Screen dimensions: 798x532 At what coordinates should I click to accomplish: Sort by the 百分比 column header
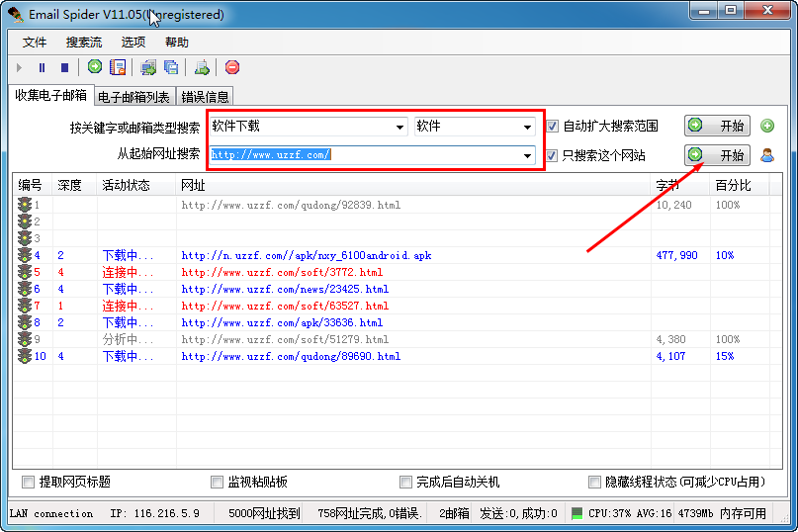740,185
